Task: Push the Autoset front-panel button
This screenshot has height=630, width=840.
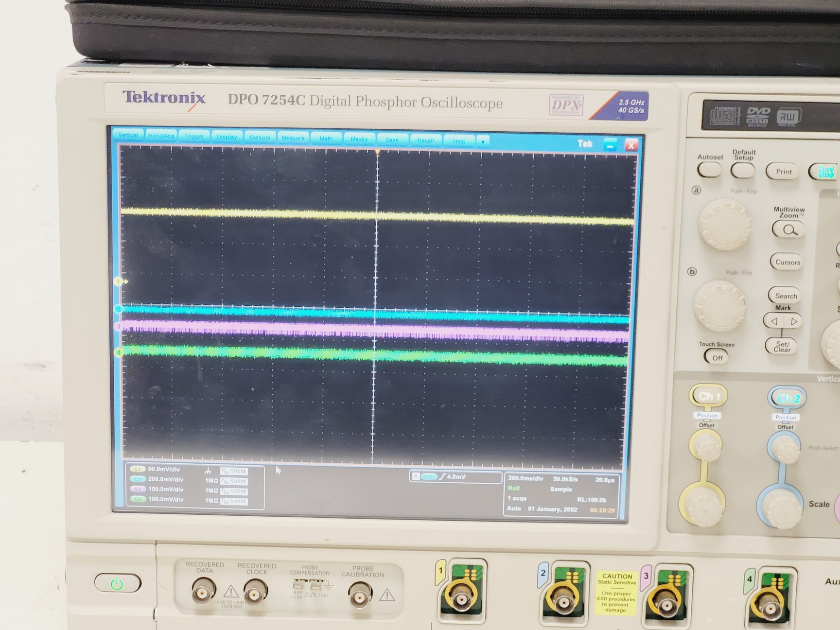Action: click(x=709, y=170)
